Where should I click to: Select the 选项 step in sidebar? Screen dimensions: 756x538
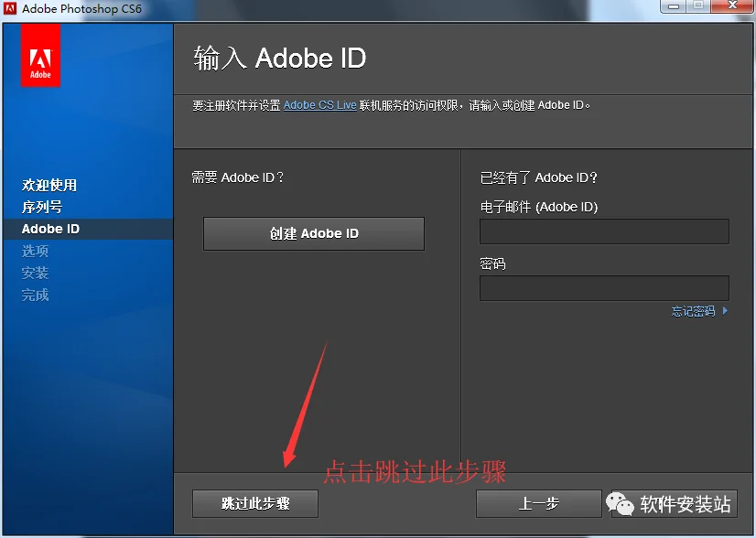(x=35, y=252)
